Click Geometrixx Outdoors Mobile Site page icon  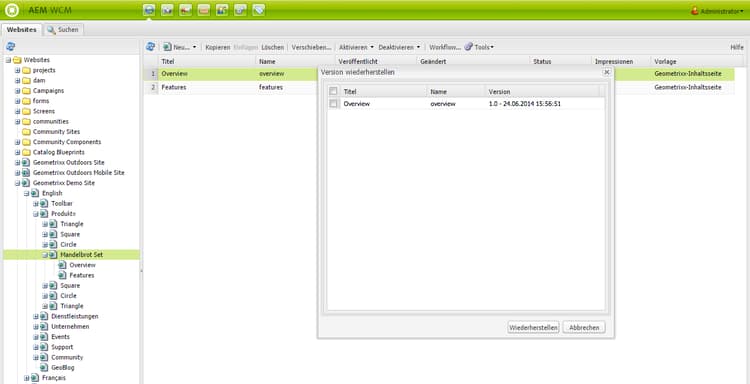(x=26, y=173)
